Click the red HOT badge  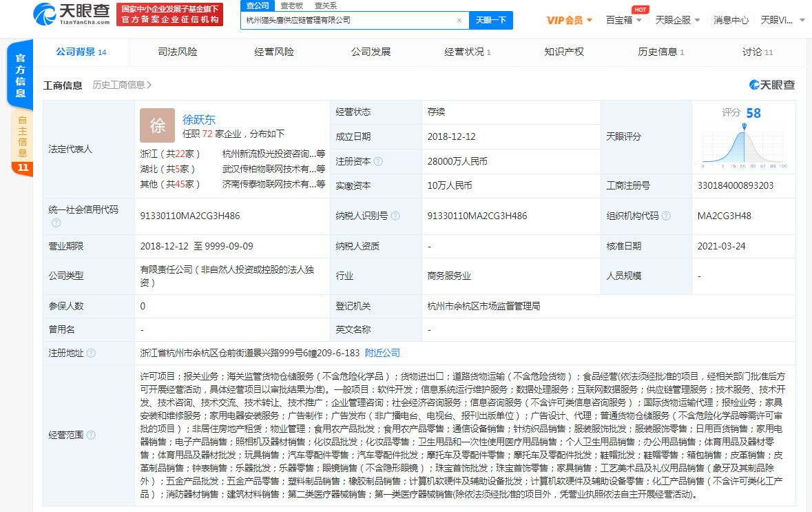coord(640,10)
